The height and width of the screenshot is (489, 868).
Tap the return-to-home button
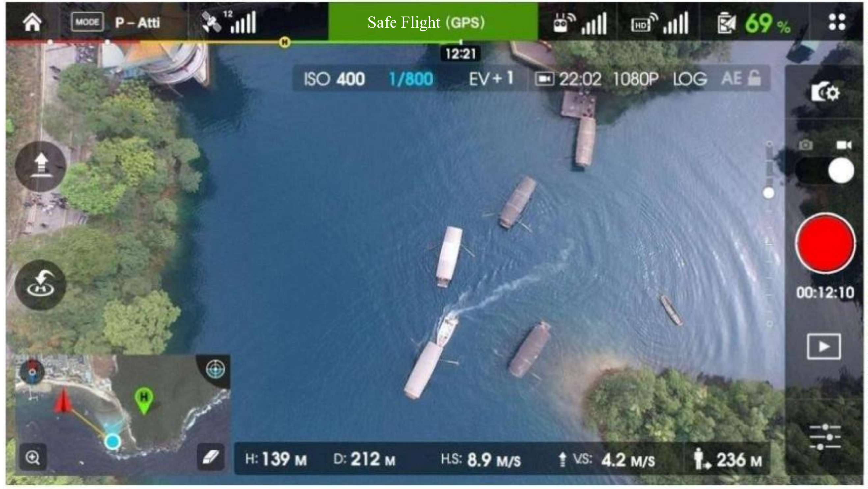[41, 285]
